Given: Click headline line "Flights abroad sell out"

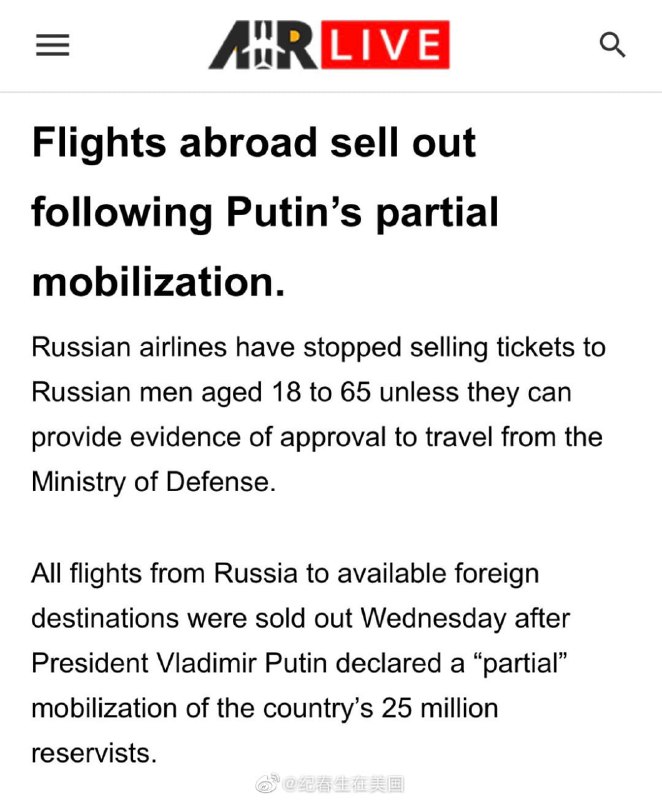Looking at the screenshot, I should (x=254, y=144).
